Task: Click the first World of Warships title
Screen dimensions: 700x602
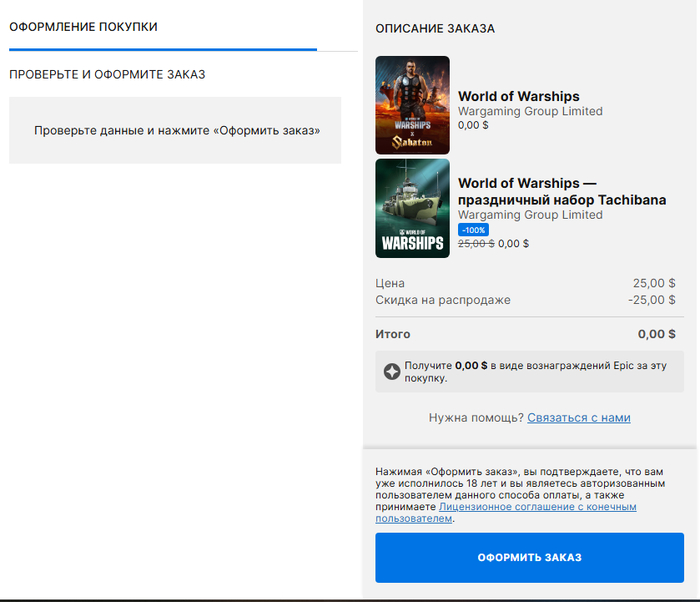Action: tap(518, 97)
